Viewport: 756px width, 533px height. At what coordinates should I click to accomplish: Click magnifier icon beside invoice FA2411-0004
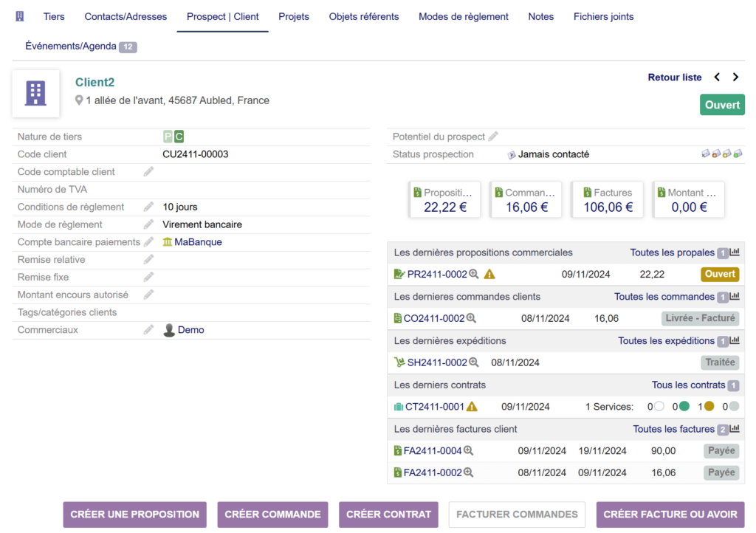[468, 451]
